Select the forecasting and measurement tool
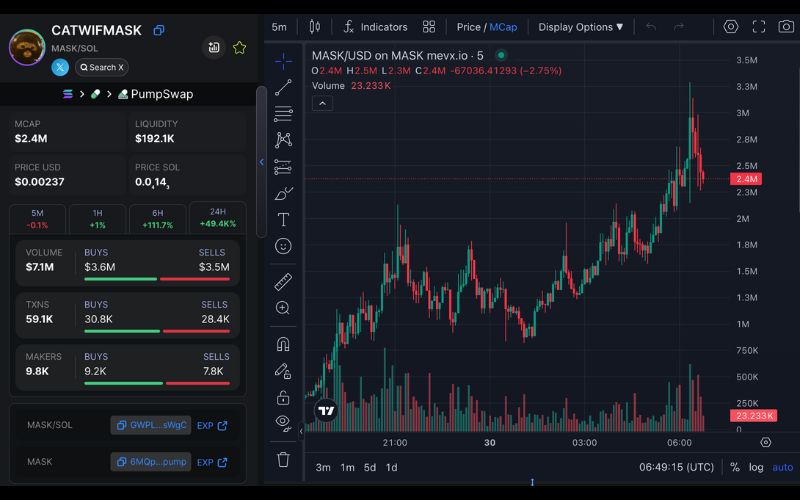This screenshot has height=500, width=800. click(x=283, y=167)
